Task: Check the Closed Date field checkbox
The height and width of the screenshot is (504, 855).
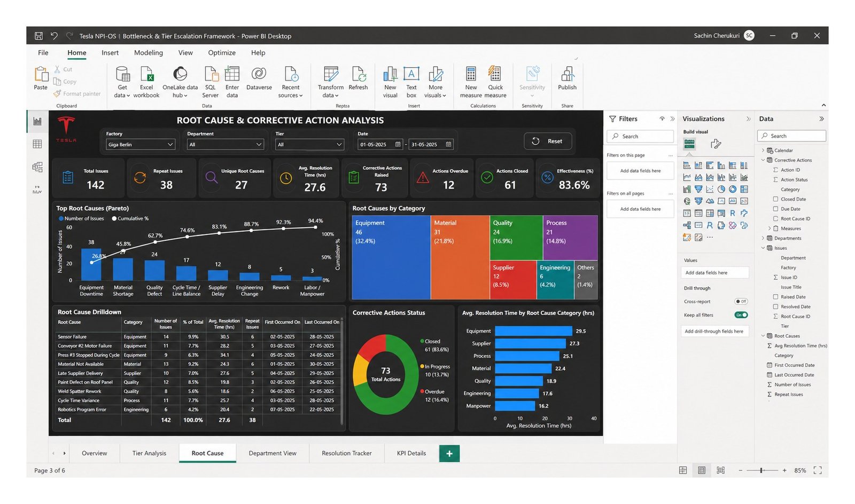Action: pyautogui.click(x=775, y=199)
